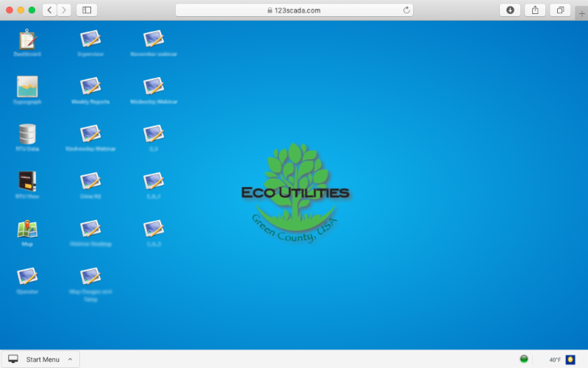Open the RTU Data database icon
The width and height of the screenshot is (588, 368).
click(x=27, y=134)
